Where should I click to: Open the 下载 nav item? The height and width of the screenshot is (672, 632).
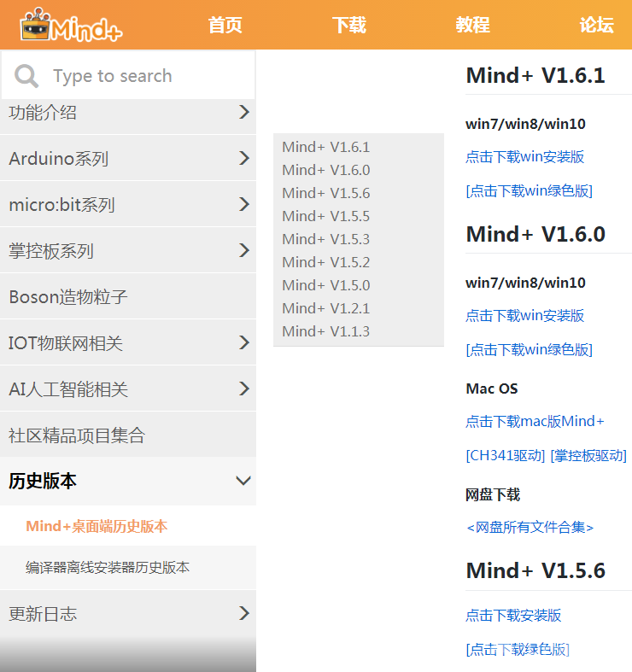[x=349, y=25]
